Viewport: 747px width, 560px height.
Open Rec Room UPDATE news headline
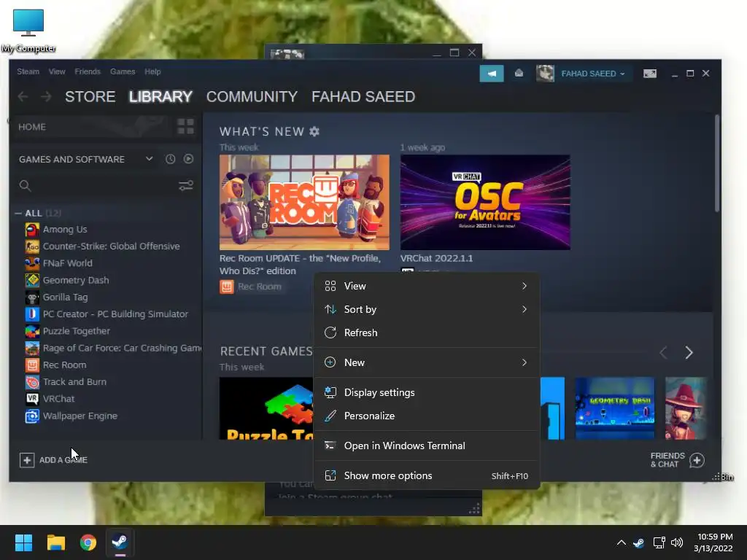(300, 264)
